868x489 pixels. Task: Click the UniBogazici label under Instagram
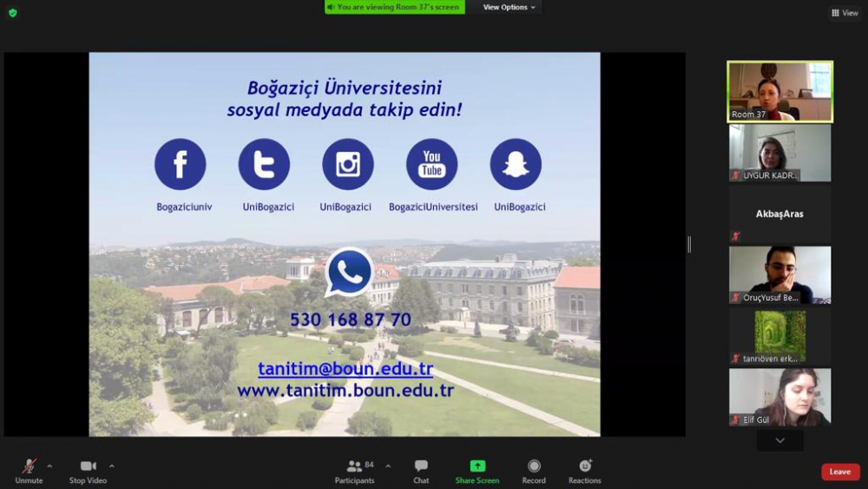pos(345,207)
